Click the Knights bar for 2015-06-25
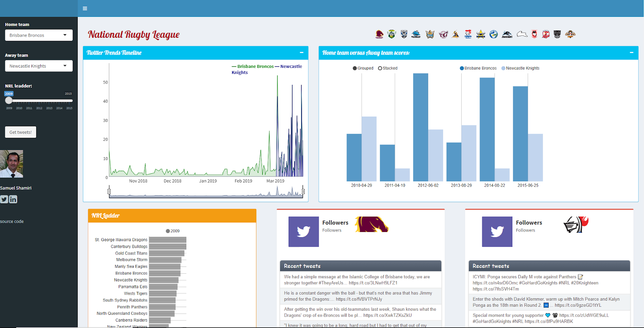This screenshot has height=328, width=644. 535,158
